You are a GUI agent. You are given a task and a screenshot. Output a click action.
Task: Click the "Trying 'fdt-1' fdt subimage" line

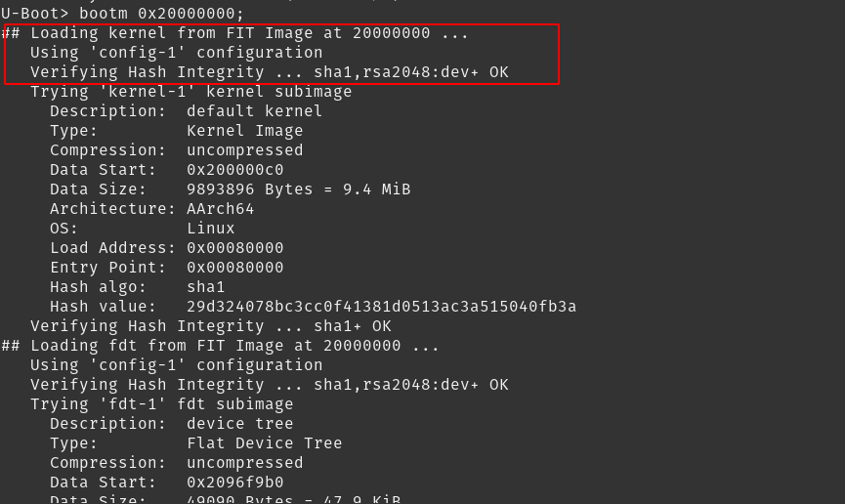[x=161, y=404]
